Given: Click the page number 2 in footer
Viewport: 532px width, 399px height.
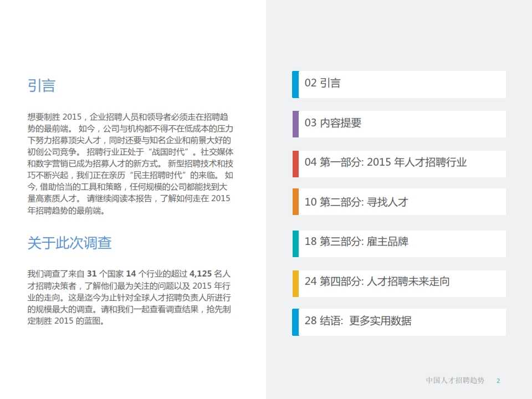Looking at the screenshot, I should click(498, 381).
